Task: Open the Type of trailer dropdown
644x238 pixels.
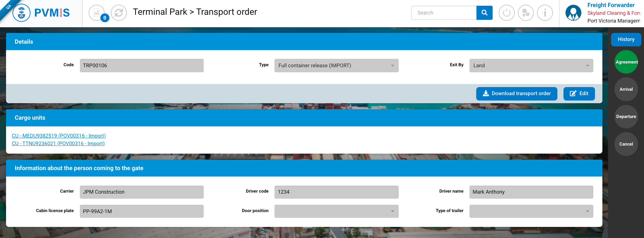Action: 531,211
